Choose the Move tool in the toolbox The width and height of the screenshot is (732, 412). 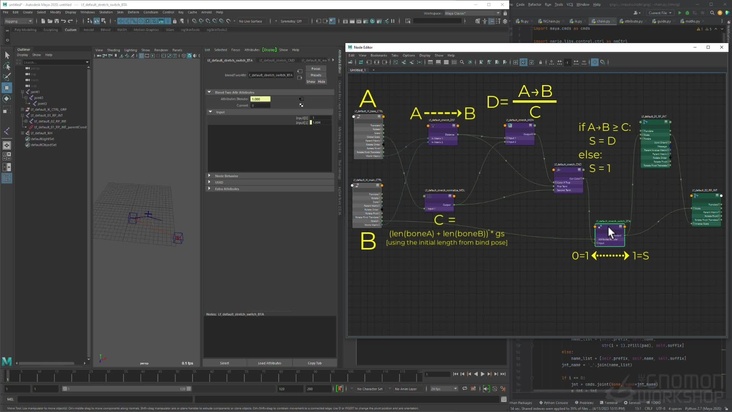6,88
